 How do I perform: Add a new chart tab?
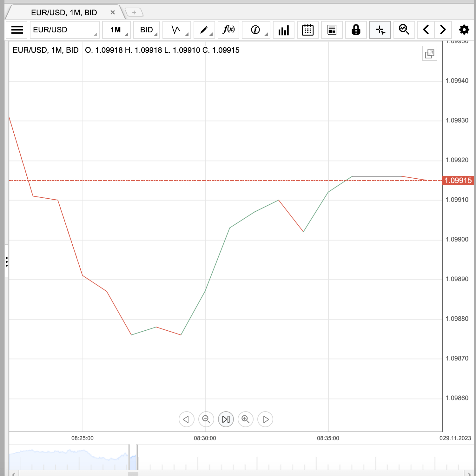click(134, 13)
